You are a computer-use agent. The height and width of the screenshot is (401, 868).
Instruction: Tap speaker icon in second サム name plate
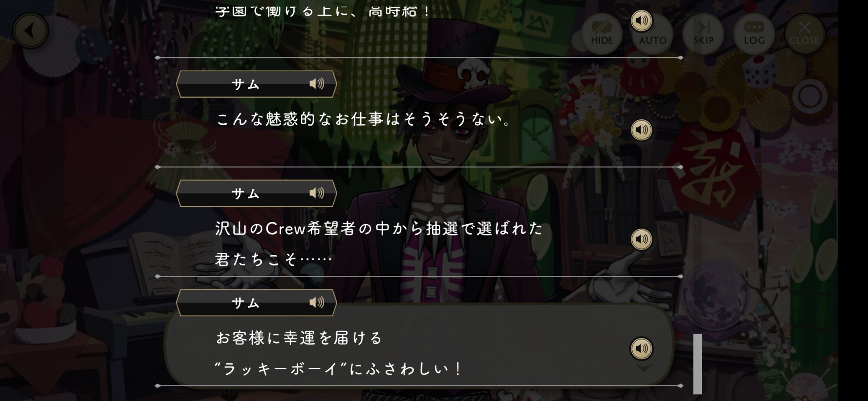pos(317,193)
